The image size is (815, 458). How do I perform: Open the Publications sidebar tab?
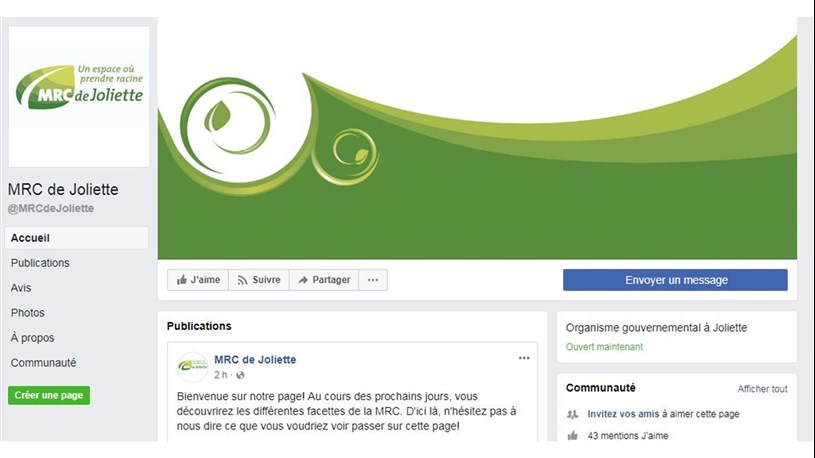(x=40, y=263)
